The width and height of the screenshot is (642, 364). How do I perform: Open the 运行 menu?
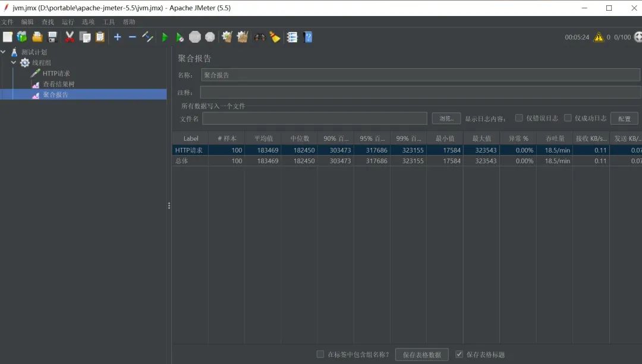(x=67, y=21)
